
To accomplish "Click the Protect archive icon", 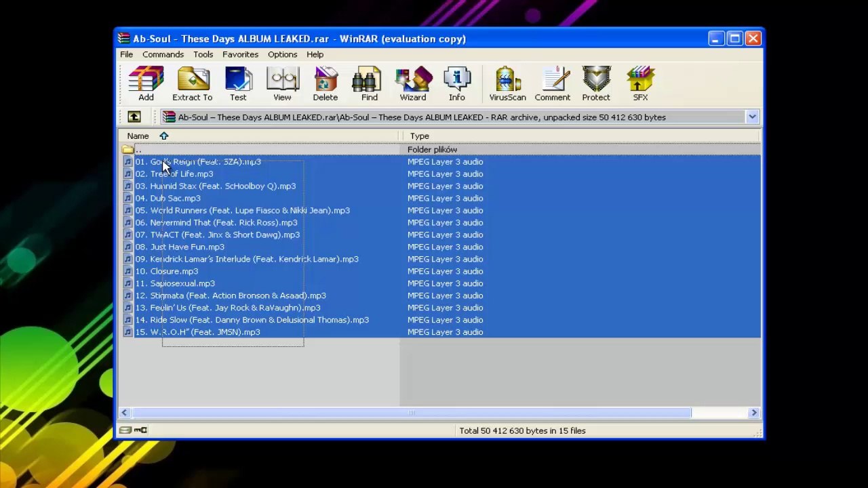I will point(596,84).
